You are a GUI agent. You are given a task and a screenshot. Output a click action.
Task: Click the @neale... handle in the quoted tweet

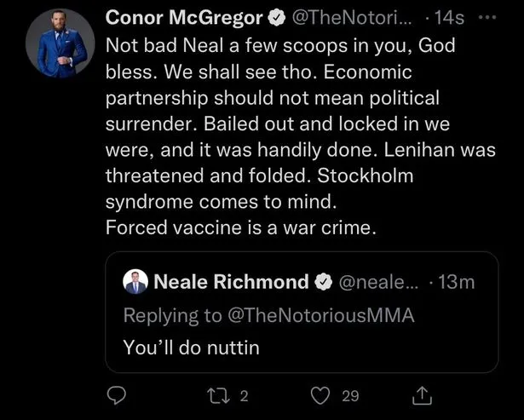378,282
